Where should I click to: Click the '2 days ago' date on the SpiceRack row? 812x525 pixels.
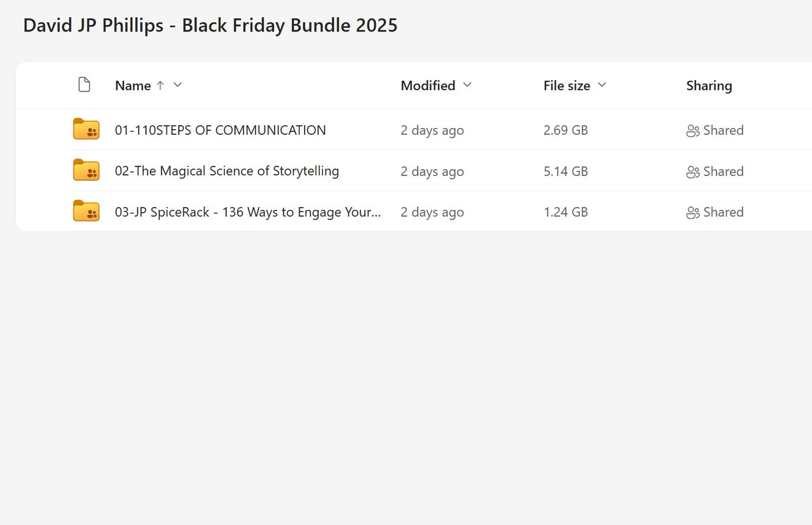pos(432,212)
